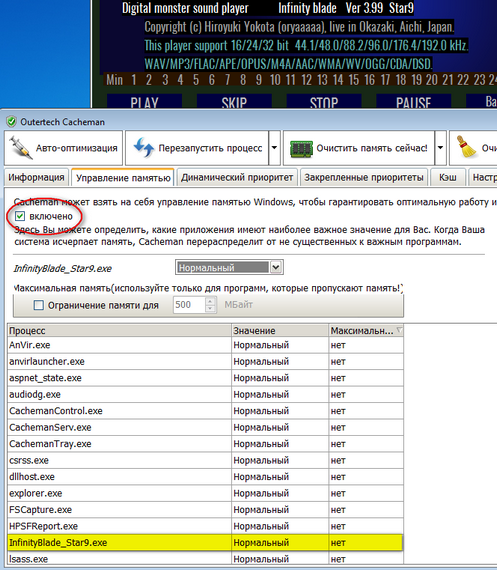Screen dimensions: 497x570
Task: Select the CachemanControl.exe process row
Action: 205,411
